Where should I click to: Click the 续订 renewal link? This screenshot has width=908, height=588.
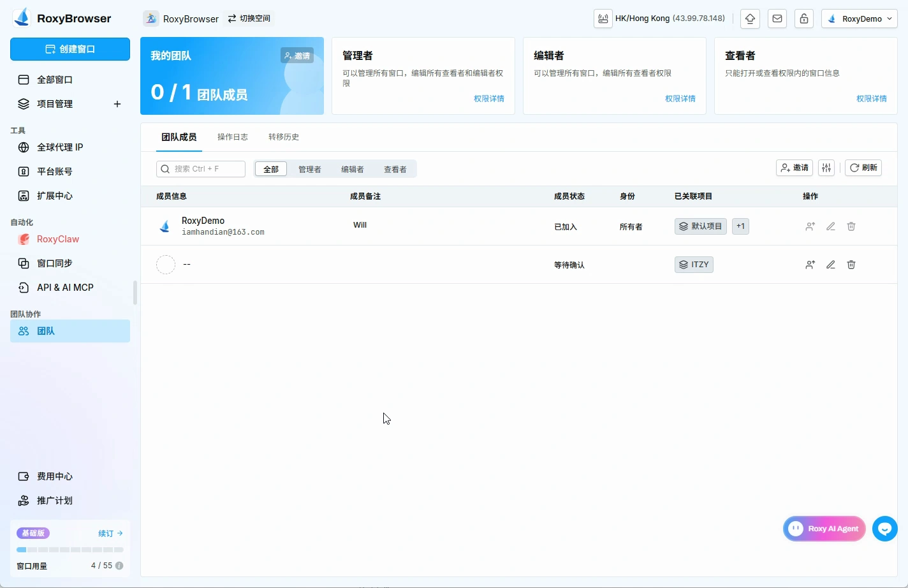click(110, 533)
